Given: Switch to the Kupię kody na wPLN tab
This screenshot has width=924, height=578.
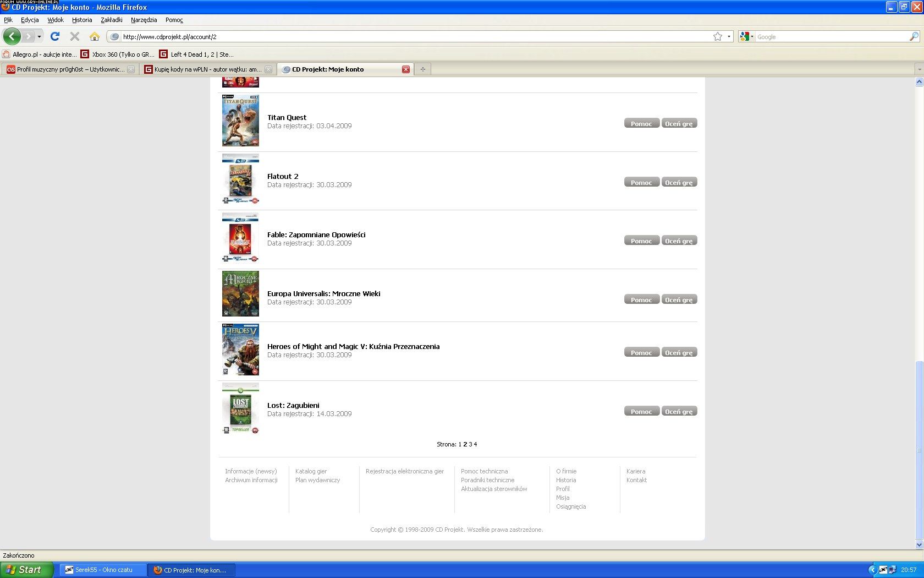Looking at the screenshot, I should pos(207,69).
